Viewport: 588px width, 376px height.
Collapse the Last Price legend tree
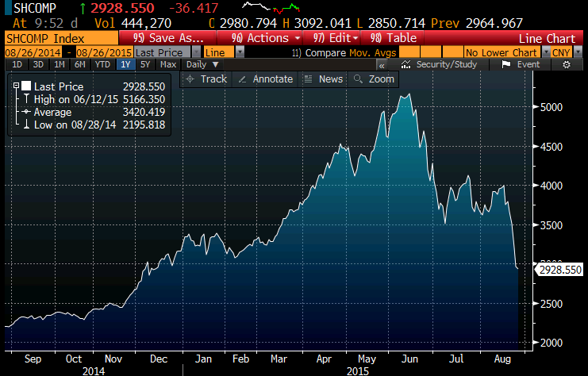click(x=16, y=86)
